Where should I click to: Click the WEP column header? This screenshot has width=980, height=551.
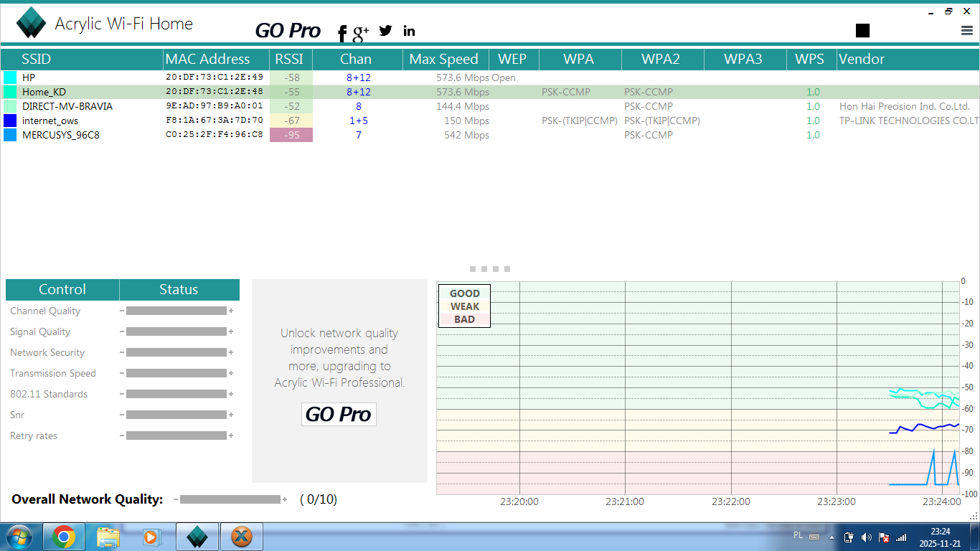(514, 59)
